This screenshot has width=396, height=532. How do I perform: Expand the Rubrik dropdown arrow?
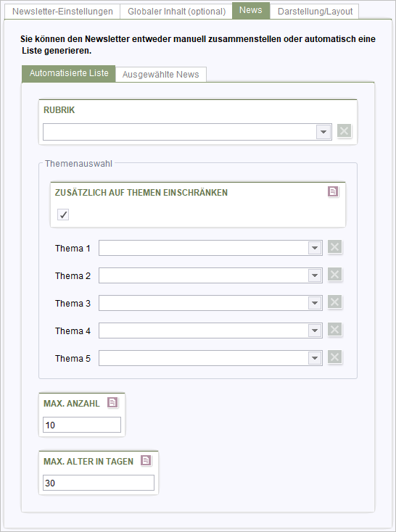323,132
